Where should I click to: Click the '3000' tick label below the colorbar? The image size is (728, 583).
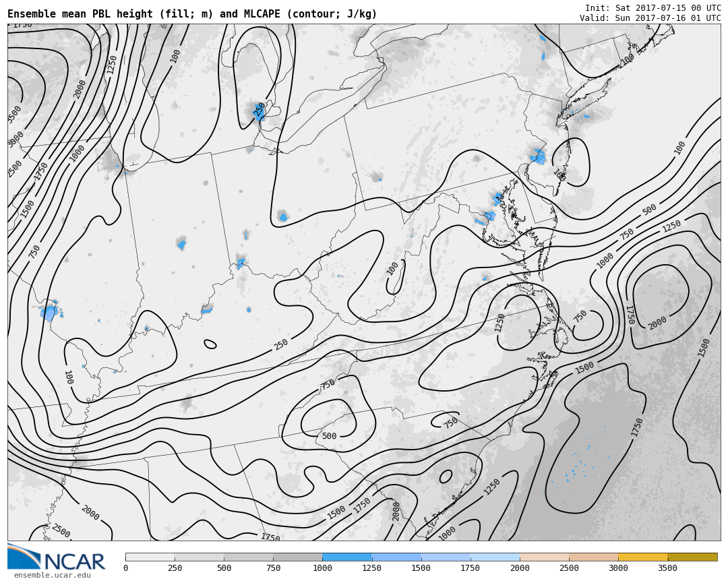618,567
